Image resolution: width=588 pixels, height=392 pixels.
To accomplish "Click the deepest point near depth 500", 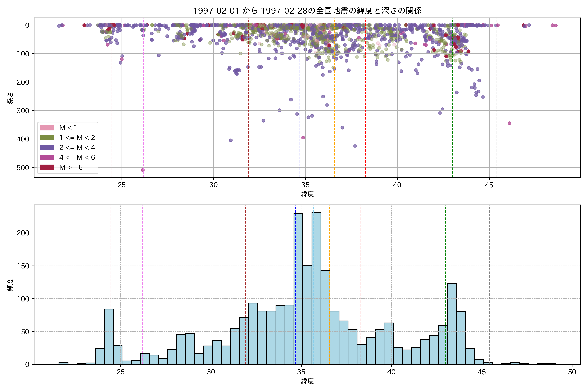I will tap(143, 170).
